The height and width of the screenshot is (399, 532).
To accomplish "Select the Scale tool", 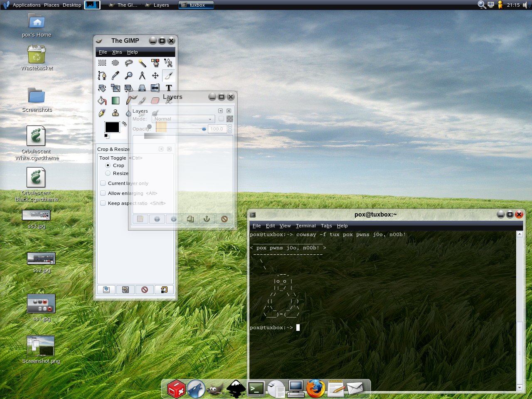I will [x=116, y=88].
